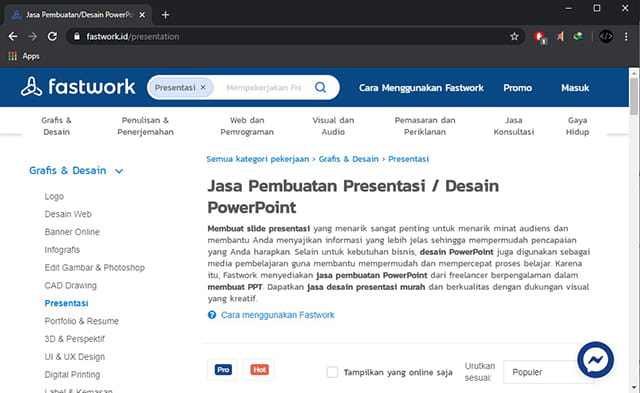Screen dimensions: 640x393
Task: Click the blue question mark help icon
Action: click(x=212, y=315)
